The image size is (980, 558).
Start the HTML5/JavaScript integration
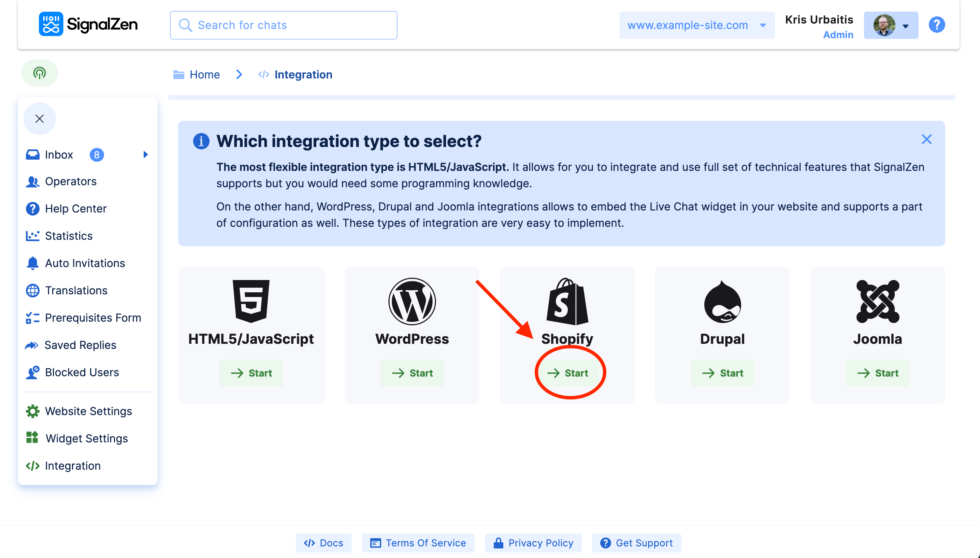point(251,373)
